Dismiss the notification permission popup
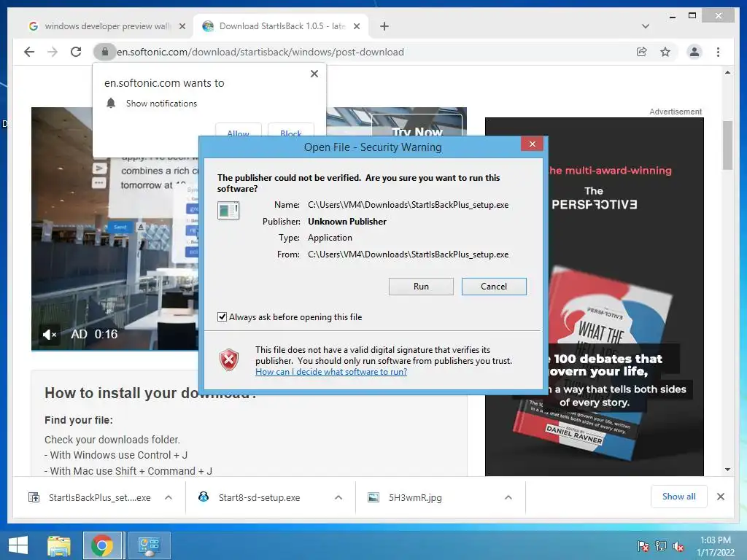747x560 pixels. pos(314,74)
